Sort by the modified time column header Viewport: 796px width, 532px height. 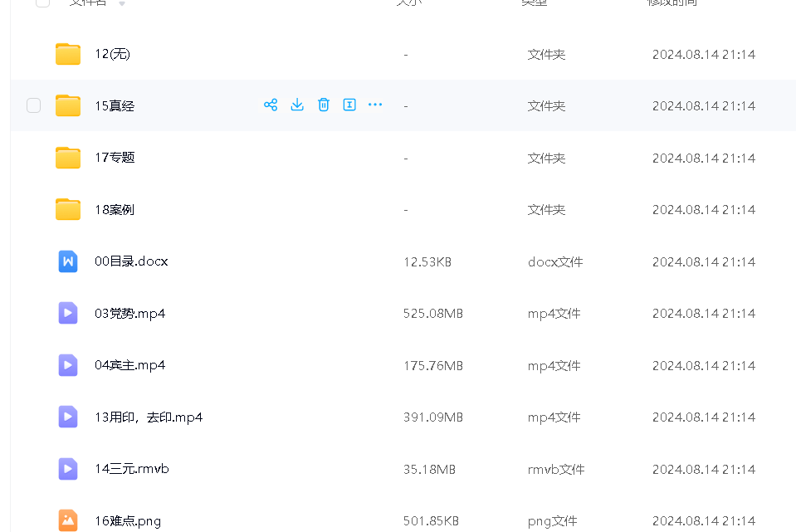pos(671,3)
